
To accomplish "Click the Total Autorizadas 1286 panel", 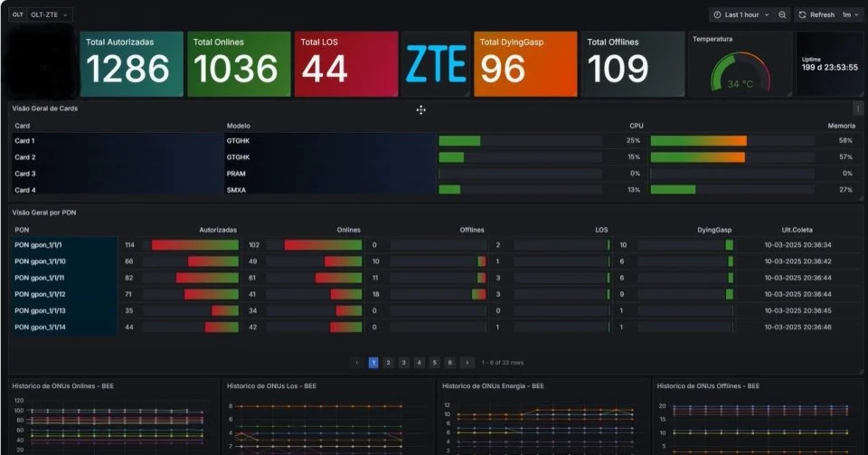I will (131, 63).
